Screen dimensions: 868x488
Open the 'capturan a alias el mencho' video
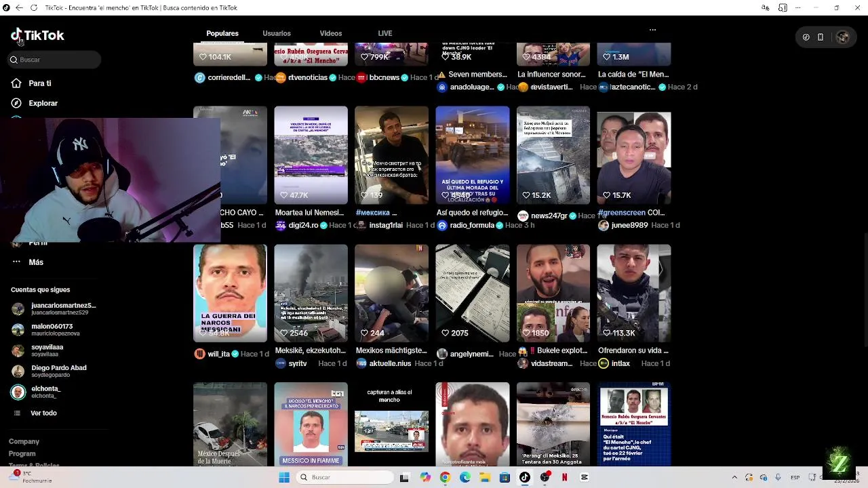(x=391, y=424)
